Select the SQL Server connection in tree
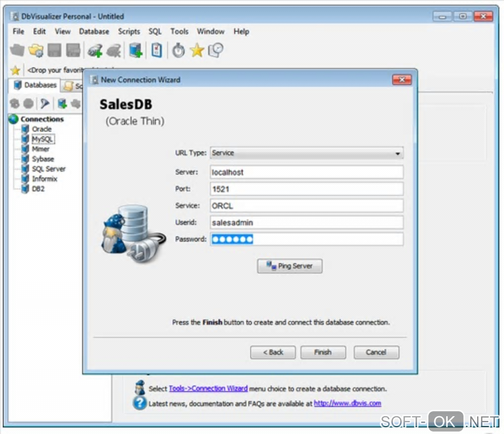 click(48, 169)
